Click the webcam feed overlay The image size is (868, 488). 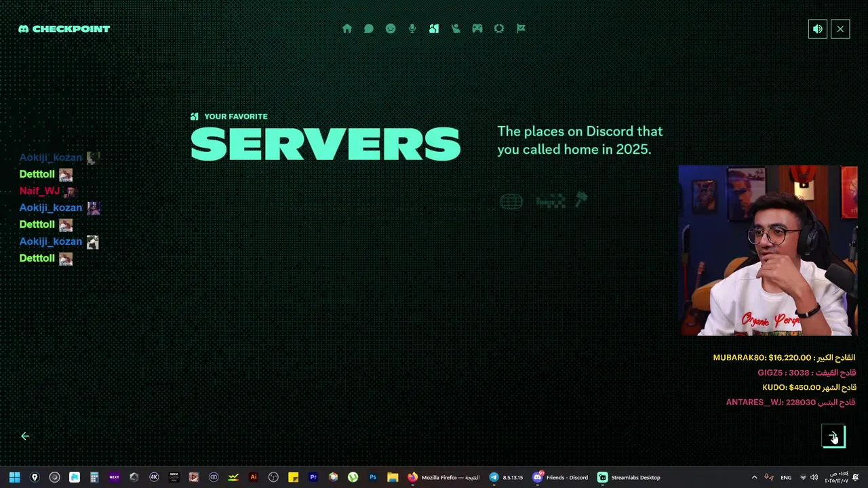(x=768, y=251)
